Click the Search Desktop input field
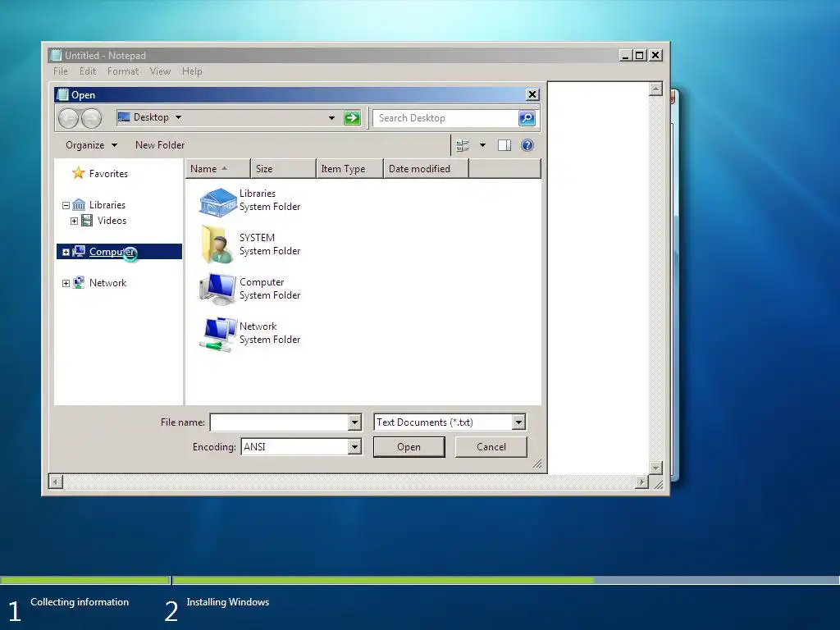Image resolution: width=840 pixels, height=630 pixels. 445,118
